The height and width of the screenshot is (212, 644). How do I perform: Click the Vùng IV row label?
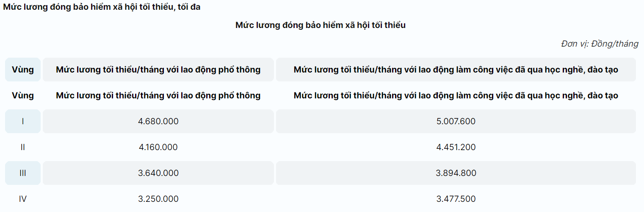click(23, 199)
